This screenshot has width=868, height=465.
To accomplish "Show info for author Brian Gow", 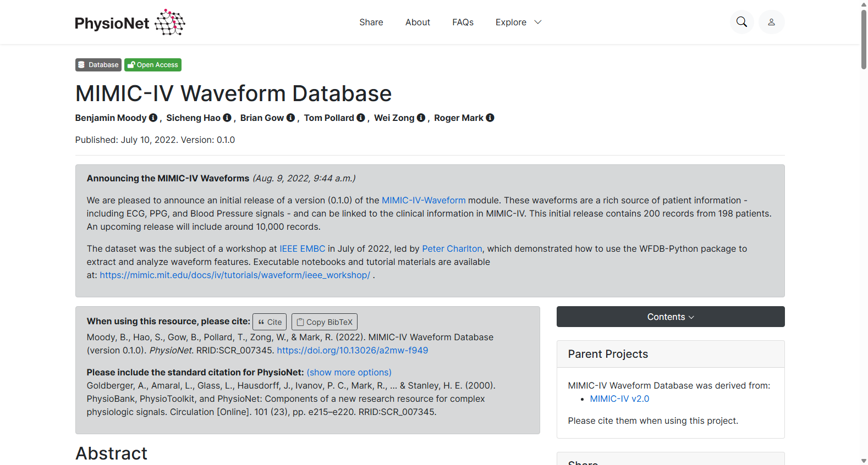I will tap(290, 118).
